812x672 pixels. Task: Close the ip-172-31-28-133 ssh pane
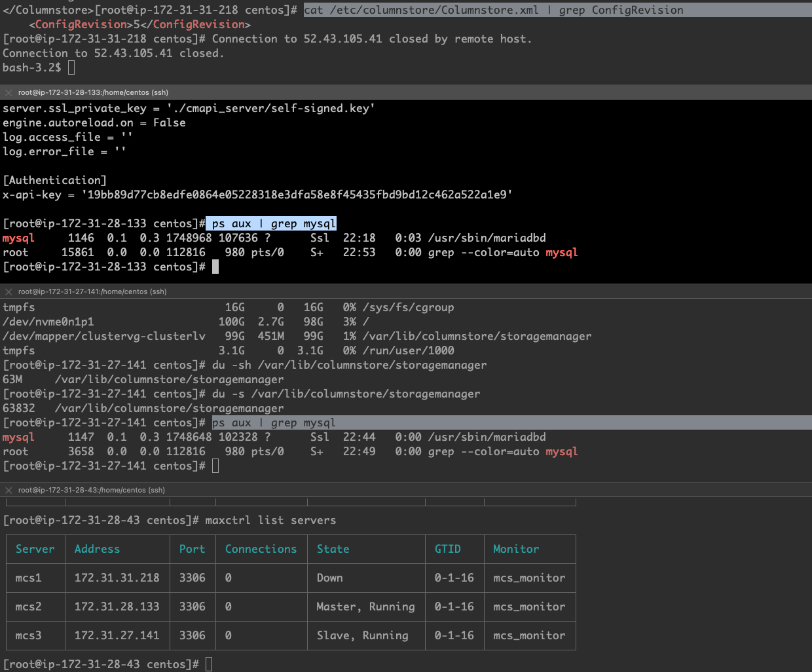9,92
